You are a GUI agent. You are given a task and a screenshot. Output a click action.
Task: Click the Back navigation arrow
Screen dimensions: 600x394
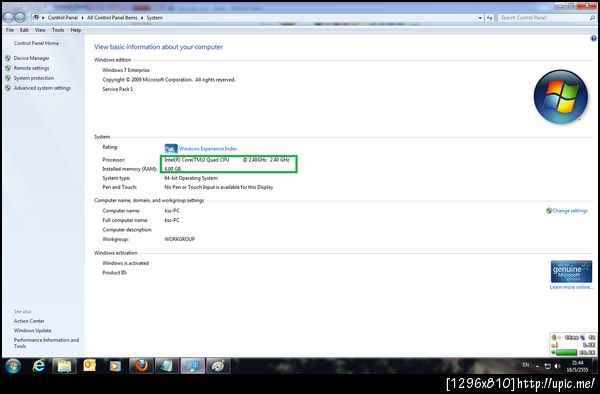click(8, 17)
